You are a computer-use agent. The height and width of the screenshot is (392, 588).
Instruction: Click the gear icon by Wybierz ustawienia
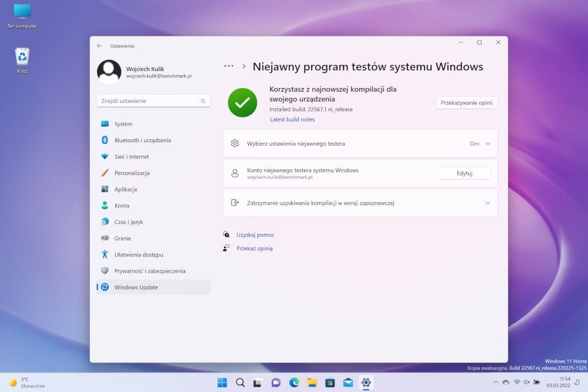[x=235, y=143]
